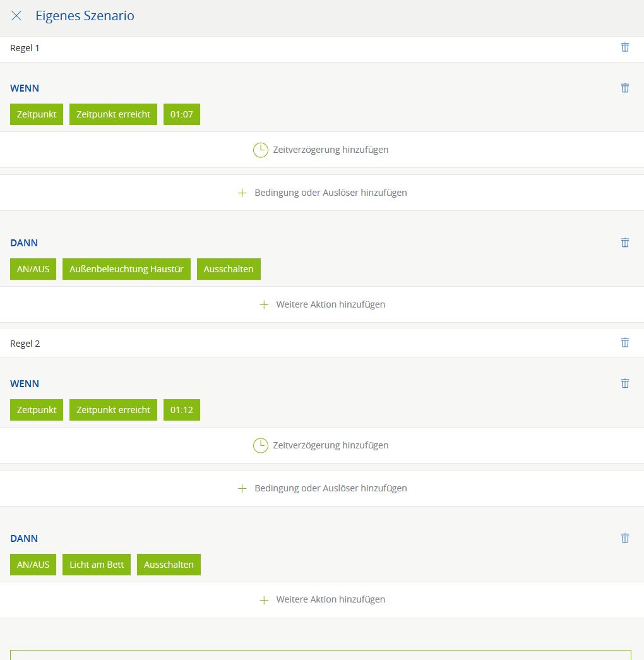This screenshot has width=644, height=660.
Task: Add a condition or trigger to Regel 2
Action: coord(322,488)
